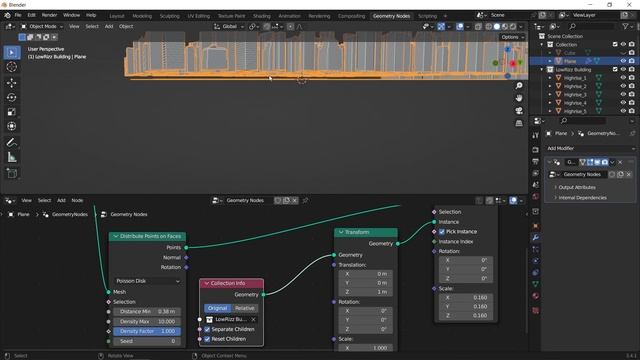Open Global transform orientation dropdown
Screen dimensions: 640x360
point(229,27)
